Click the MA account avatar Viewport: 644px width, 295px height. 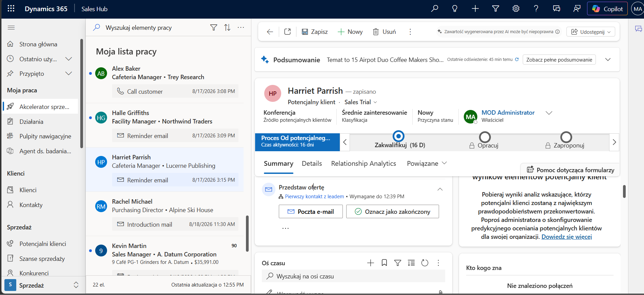pyautogui.click(x=638, y=9)
